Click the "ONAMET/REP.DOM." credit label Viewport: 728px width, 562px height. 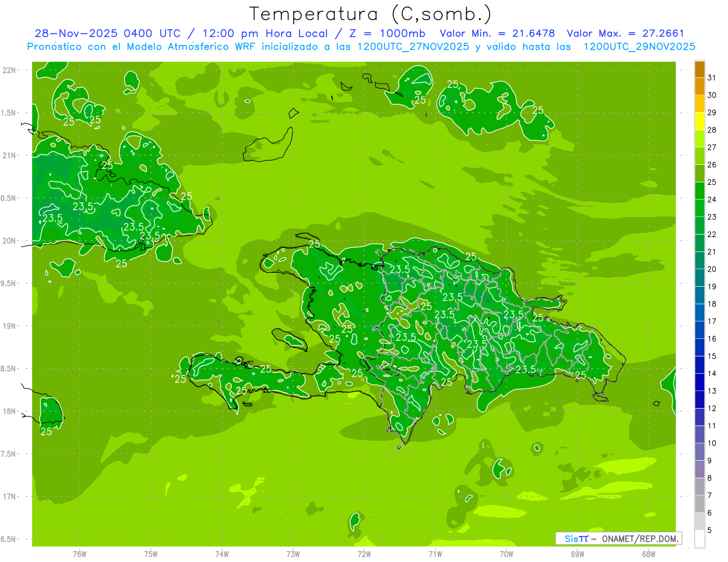coord(639,538)
